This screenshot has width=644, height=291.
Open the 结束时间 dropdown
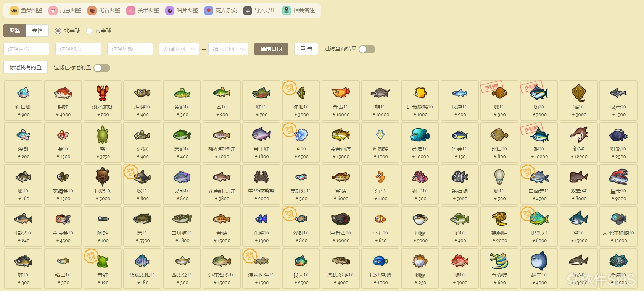point(228,49)
